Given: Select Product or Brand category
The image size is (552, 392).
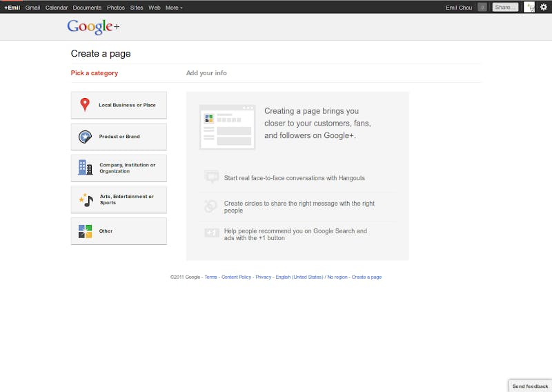Looking at the screenshot, I should pyautogui.click(x=119, y=137).
